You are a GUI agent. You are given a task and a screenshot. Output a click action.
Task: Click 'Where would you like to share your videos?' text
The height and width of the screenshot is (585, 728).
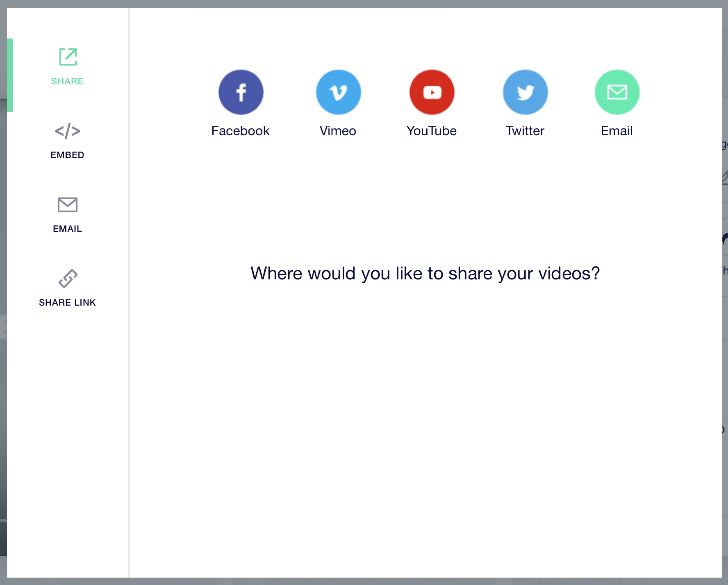[425, 273]
